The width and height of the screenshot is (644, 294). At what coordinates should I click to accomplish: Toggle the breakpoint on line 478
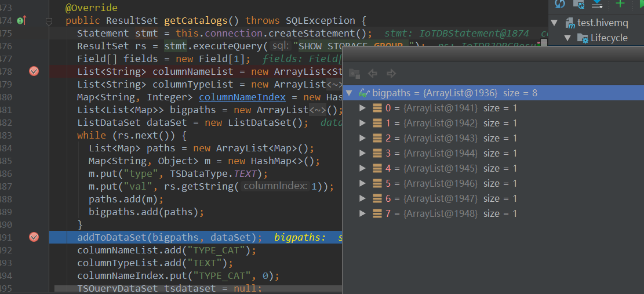(x=34, y=71)
